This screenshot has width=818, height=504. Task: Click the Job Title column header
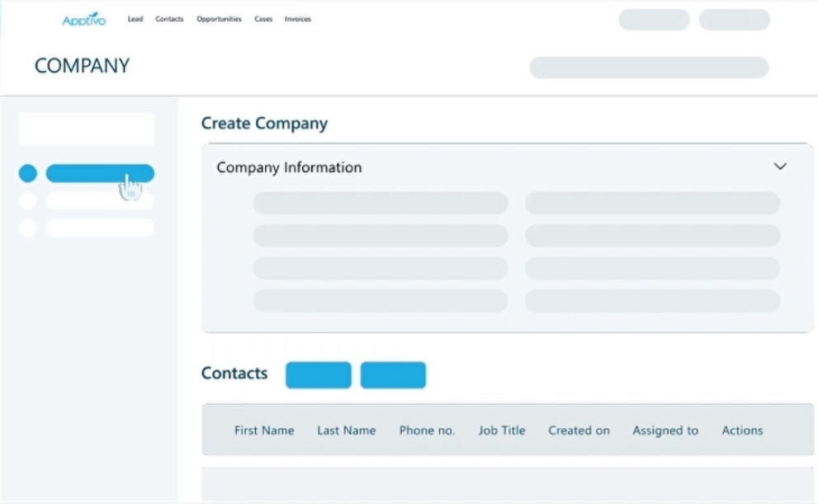[x=502, y=430]
